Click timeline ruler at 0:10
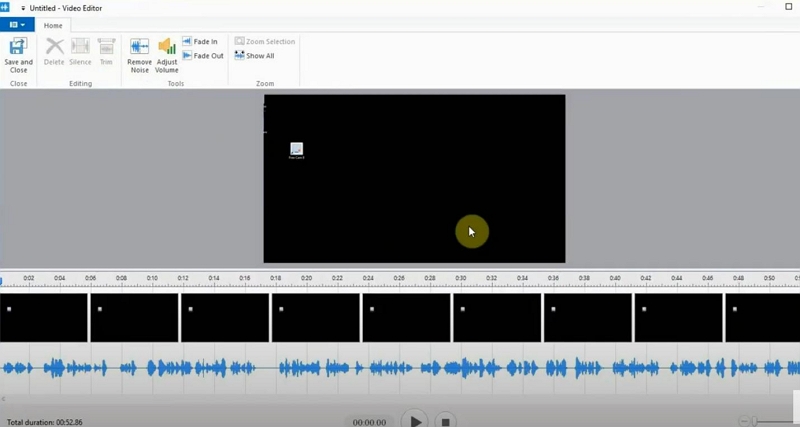The height and width of the screenshot is (427, 800). 152,279
